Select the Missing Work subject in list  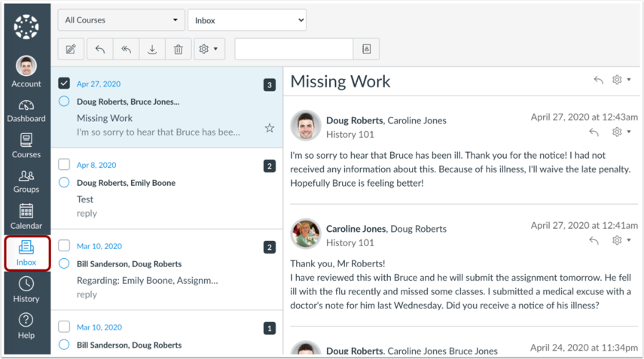pos(105,118)
